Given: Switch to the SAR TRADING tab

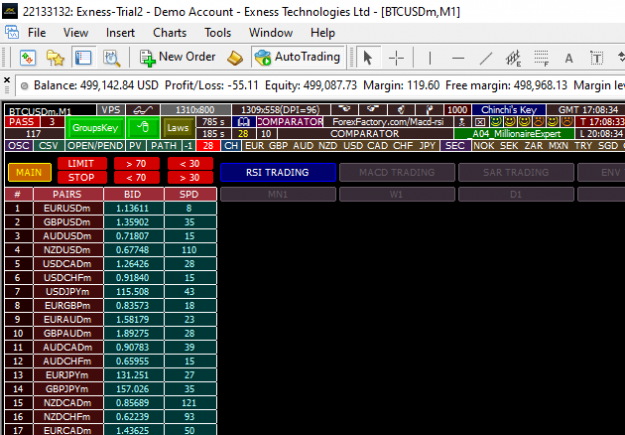Looking at the screenshot, I should pyautogui.click(x=516, y=172).
